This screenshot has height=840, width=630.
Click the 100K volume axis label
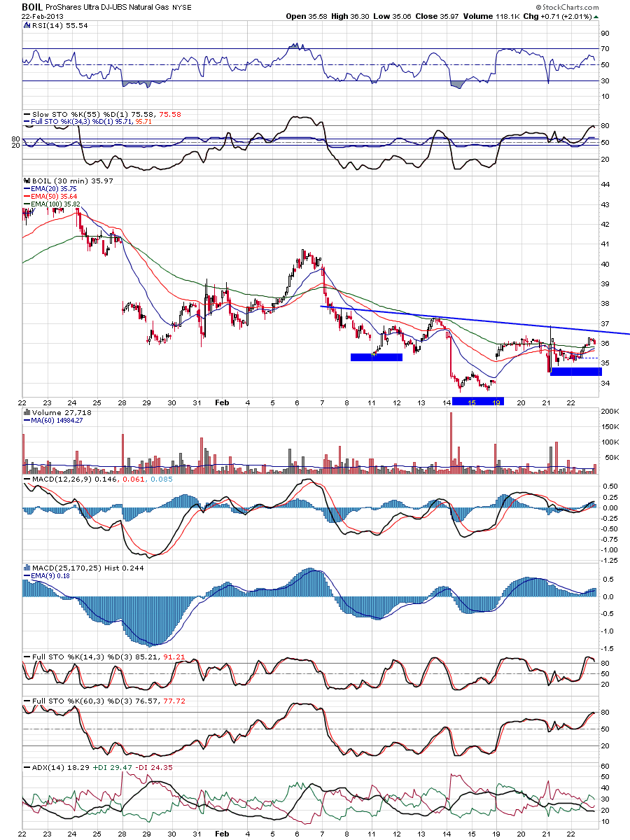point(610,442)
